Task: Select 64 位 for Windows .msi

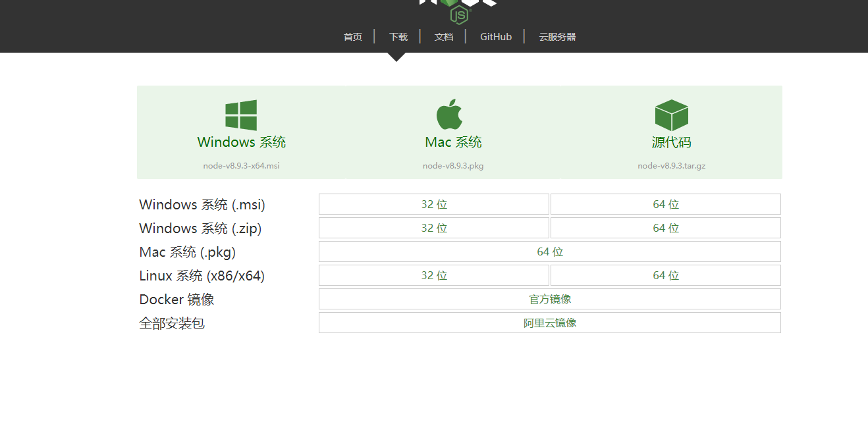Action: click(x=666, y=204)
